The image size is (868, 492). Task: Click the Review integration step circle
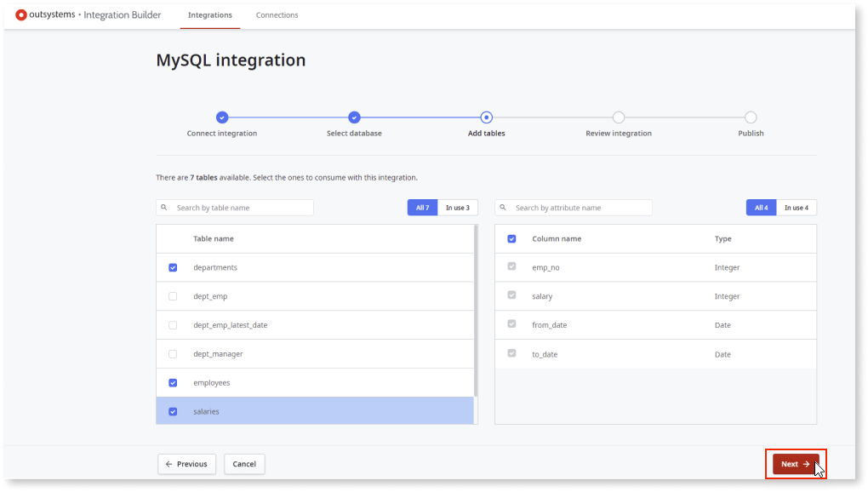[618, 117]
